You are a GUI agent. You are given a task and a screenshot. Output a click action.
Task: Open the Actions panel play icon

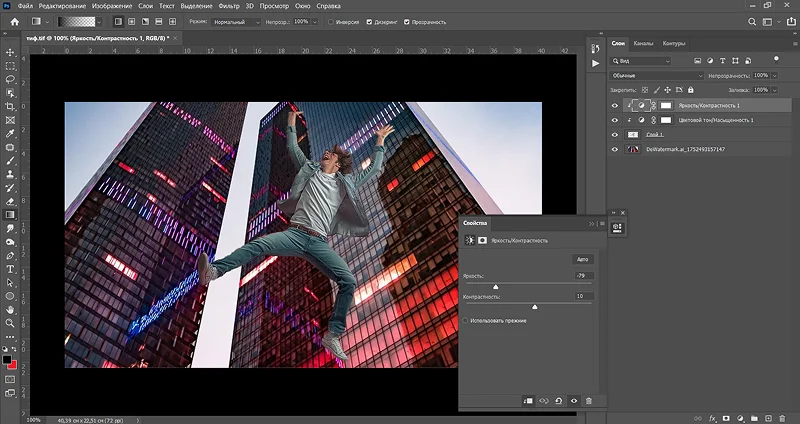(x=595, y=63)
